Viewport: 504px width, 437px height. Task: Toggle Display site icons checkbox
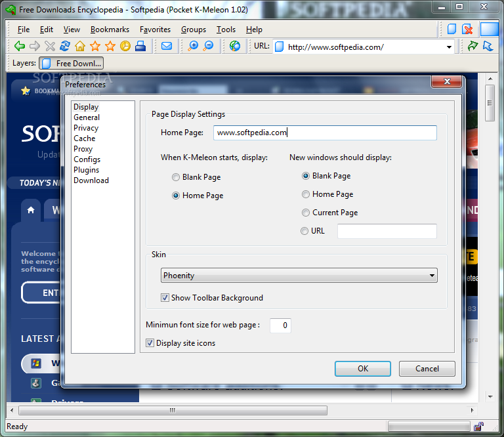coord(150,343)
